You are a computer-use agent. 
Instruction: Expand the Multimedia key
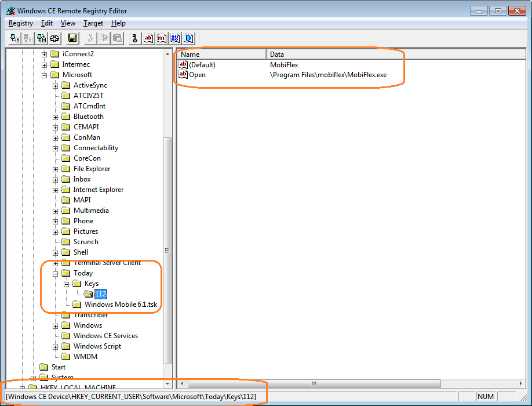(x=55, y=211)
